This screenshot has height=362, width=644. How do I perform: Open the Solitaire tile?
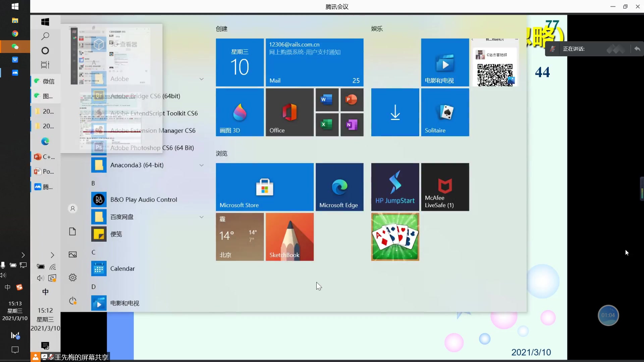[445, 112]
